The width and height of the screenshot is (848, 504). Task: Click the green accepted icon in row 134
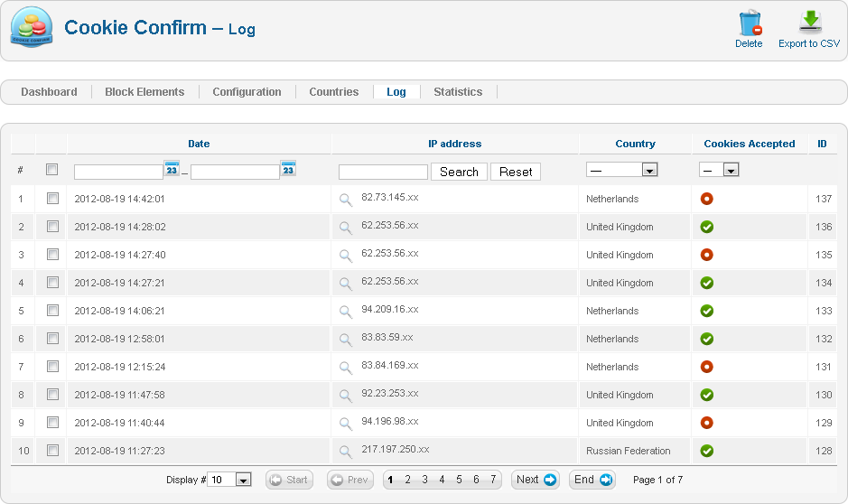pyautogui.click(x=706, y=283)
